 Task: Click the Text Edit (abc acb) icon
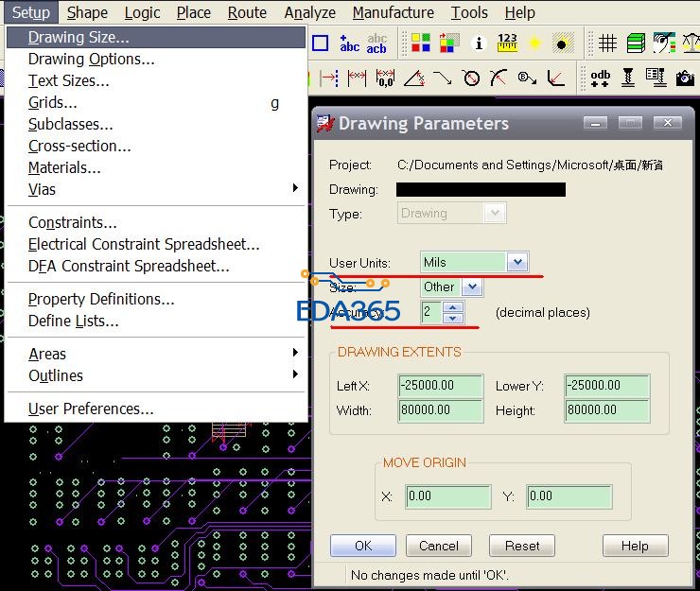(376, 43)
